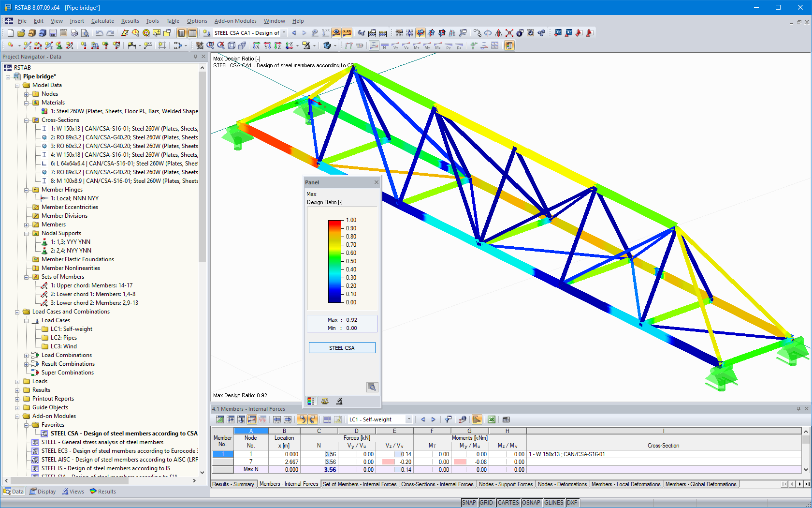Image resolution: width=812 pixels, height=508 pixels.
Task: Click the New file icon in toolbar
Action: (10, 33)
